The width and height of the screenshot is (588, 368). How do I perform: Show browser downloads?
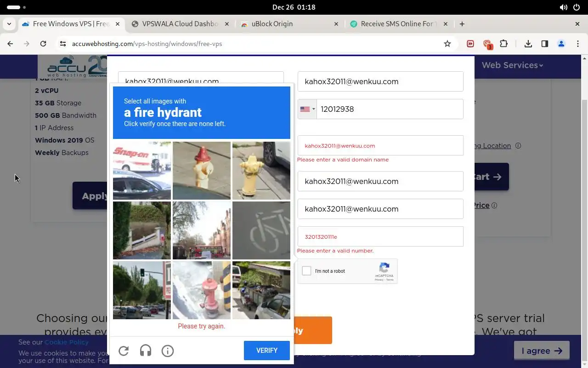coord(528,44)
